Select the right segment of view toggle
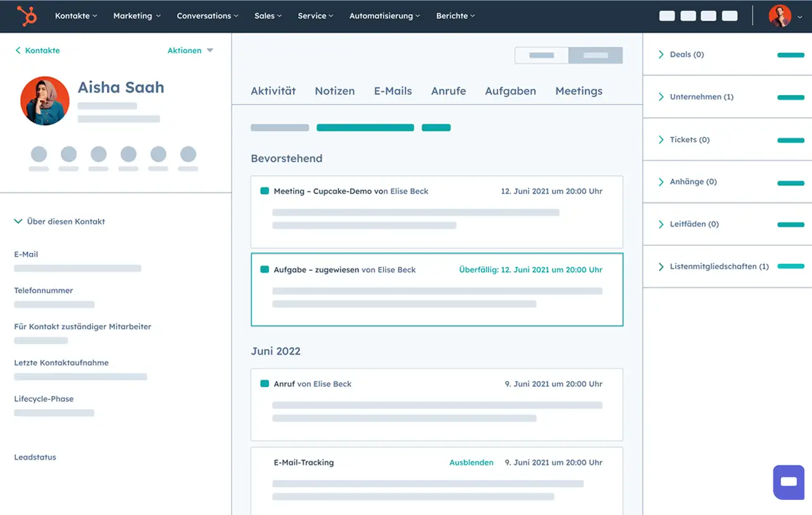The image size is (812, 515). click(x=595, y=56)
